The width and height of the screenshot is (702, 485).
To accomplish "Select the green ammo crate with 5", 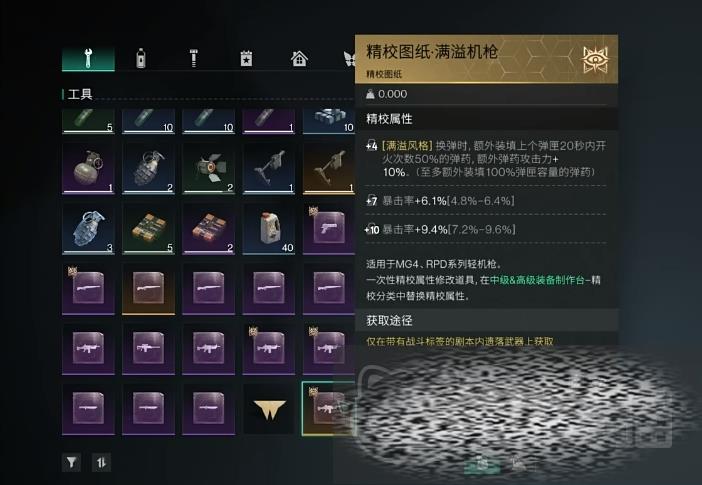I will click(148, 229).
